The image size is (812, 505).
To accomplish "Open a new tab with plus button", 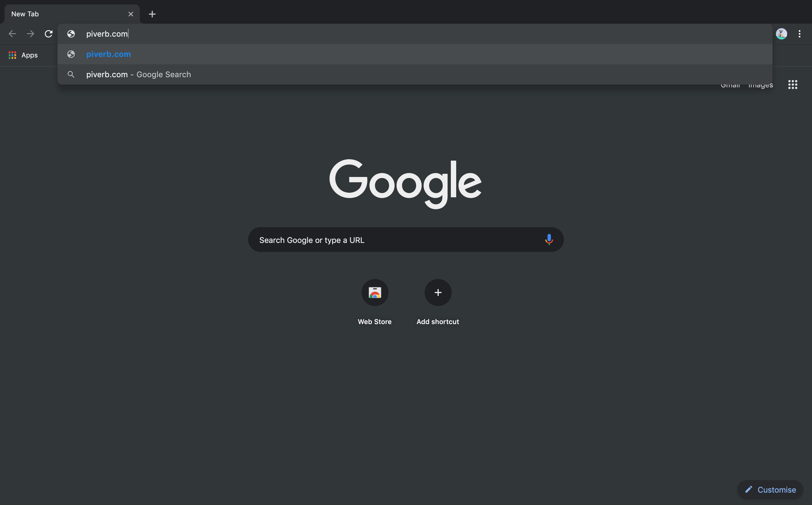I will [x=152, y=14].
